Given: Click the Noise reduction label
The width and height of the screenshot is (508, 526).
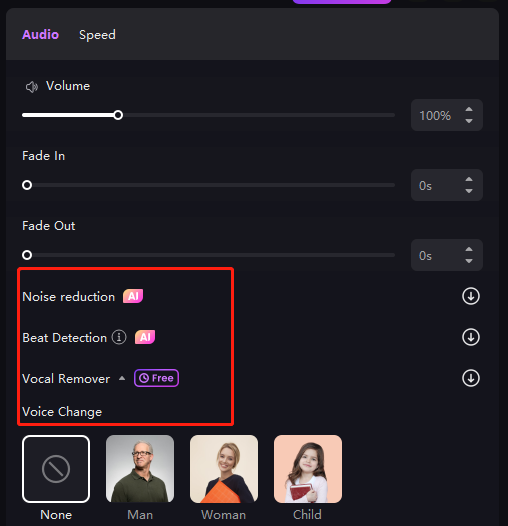Looking at the screenshot, I should [68, 297].
